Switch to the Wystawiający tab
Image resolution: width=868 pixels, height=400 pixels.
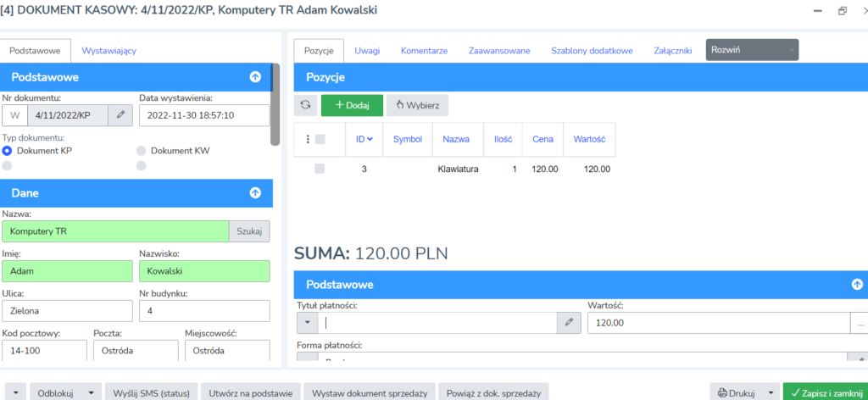pyautogui.click(x=108, y=51)
